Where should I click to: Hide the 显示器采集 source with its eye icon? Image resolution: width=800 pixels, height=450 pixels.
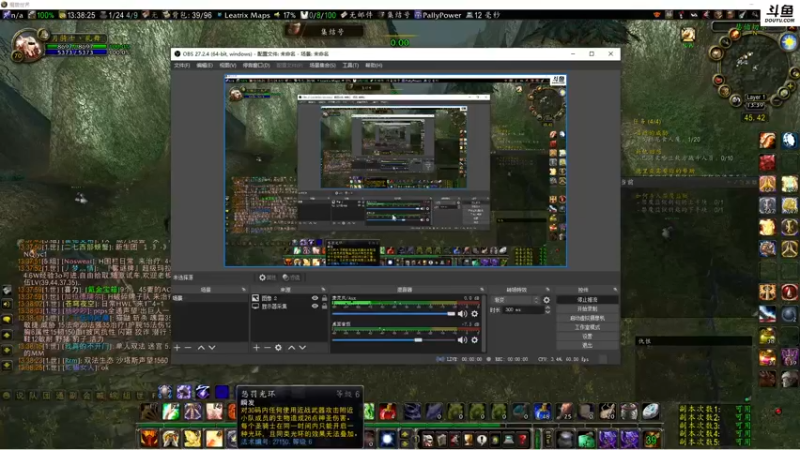[315, 306]
